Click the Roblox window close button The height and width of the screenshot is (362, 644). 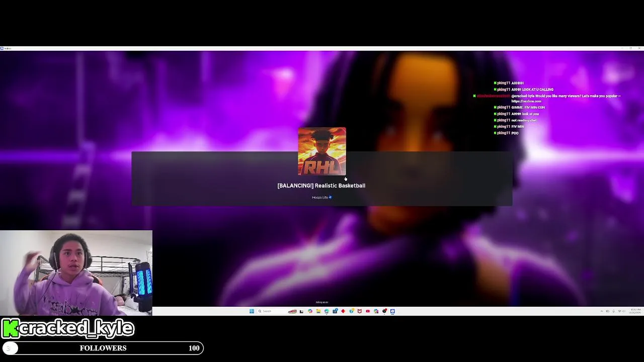pyautogui.click(x=639, y=48)
